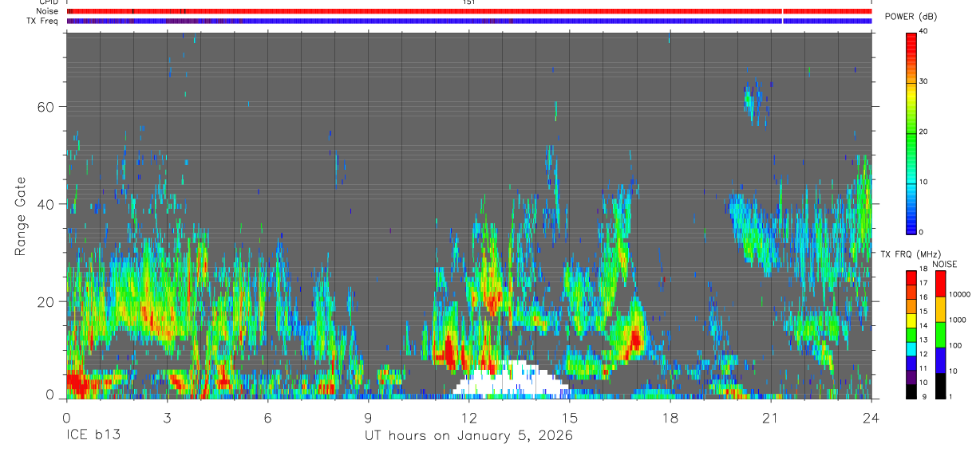The height and width of the screenshot is (452, 980).
Task: Click the Noise row label at top
Action: pyautogui.click(x=47, y=11)
